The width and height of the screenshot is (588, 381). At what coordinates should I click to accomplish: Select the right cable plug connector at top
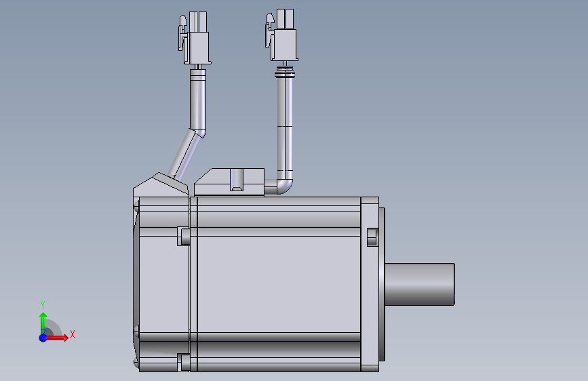[x=281, y=35]
